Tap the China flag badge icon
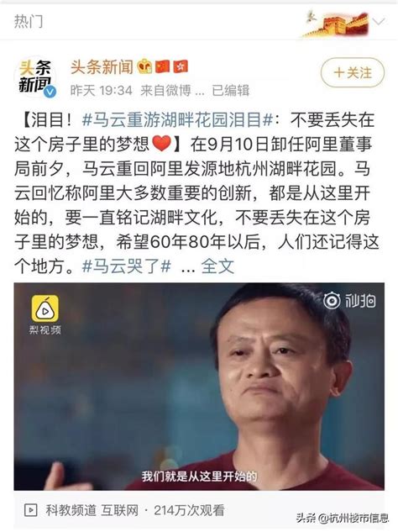 point(163,66)
